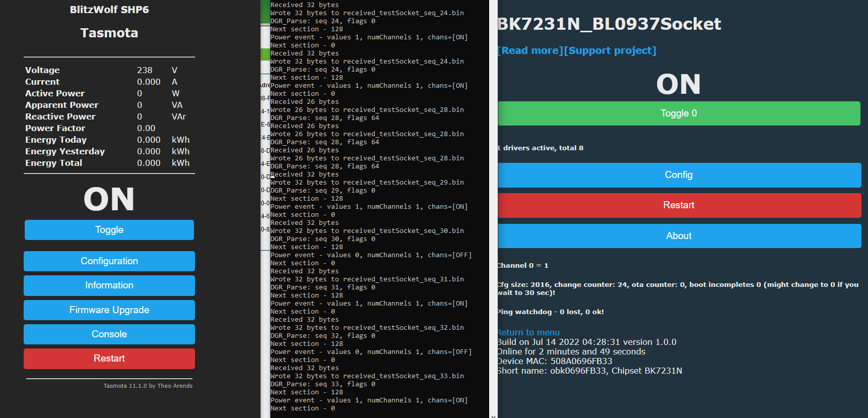Select the Power Factor row label
Image resolution: width=868 pixels, height=418 pixels.
pyautogui.click(x=55, y=128)
